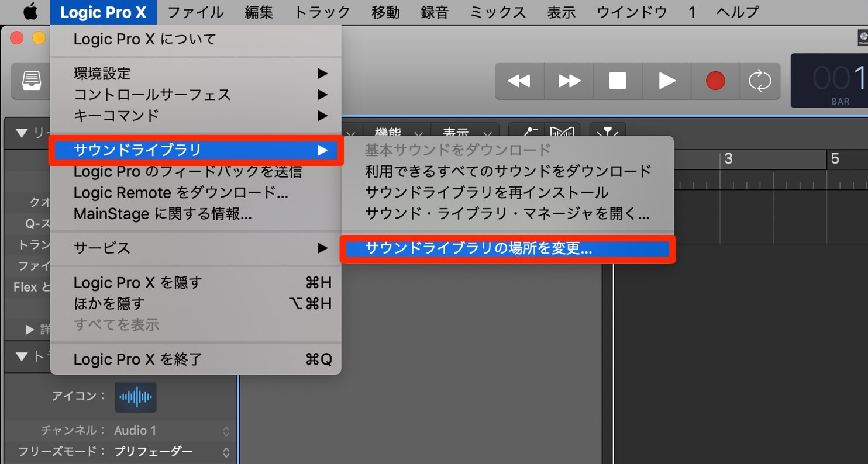868x464 pixels.
Task: Click bar 3 on the ruler
Action: click(728, 158)
